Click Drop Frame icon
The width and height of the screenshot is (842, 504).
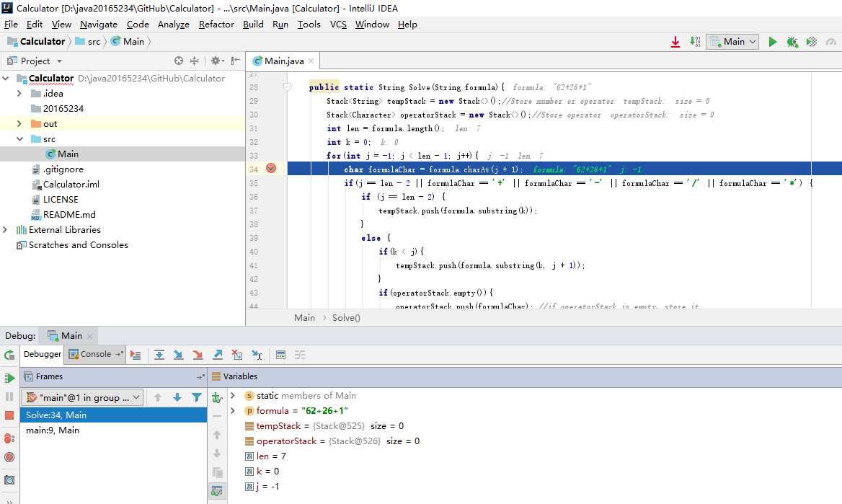pos(236,355)
